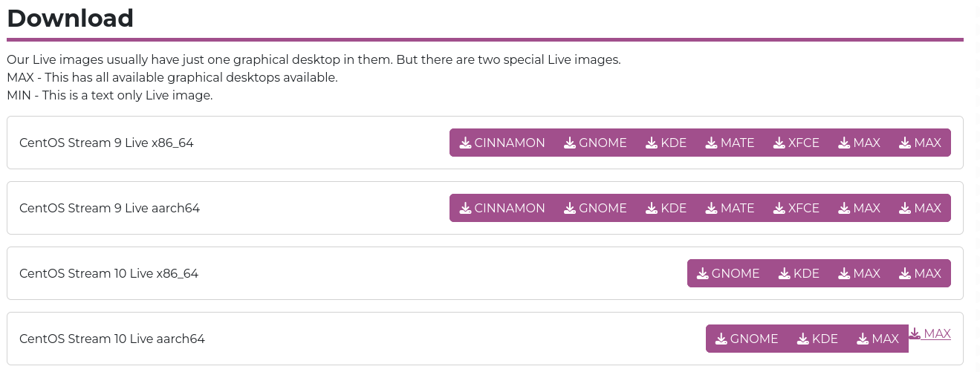Click last MAX download icon, Stream 9 x86_64
The height and width of the screenshot is (372, 980).
(905, 143)
